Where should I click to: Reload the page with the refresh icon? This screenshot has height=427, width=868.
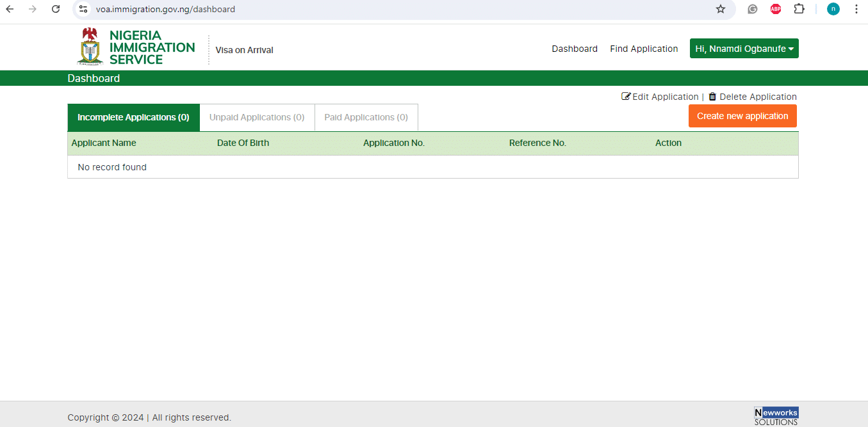point(56,9)
